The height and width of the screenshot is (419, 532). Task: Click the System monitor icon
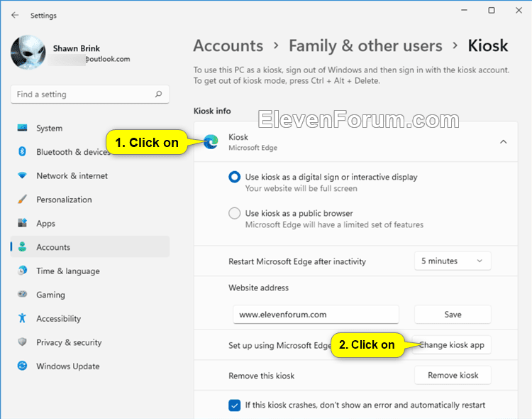pyautogui.click(x=23, y=128)
